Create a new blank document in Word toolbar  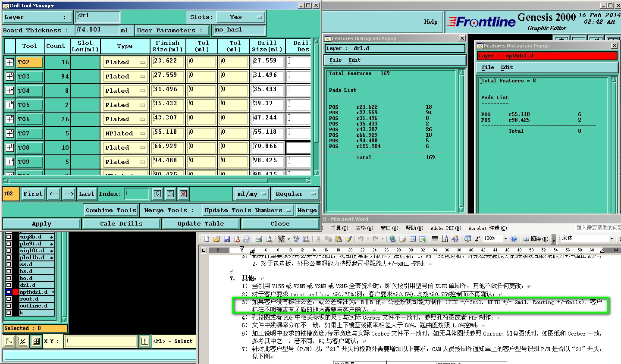207,239
